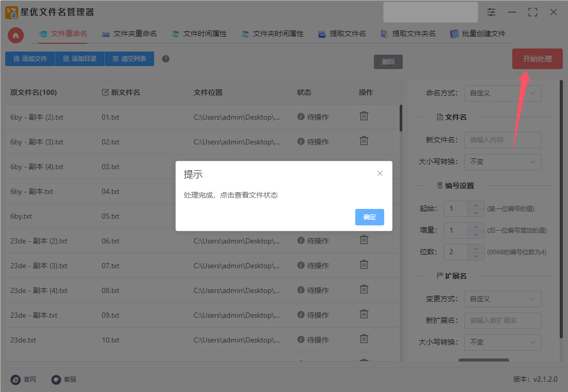Click the 新扩展名 input field
The width and height of the screenshot is (568, 392).
503,321
